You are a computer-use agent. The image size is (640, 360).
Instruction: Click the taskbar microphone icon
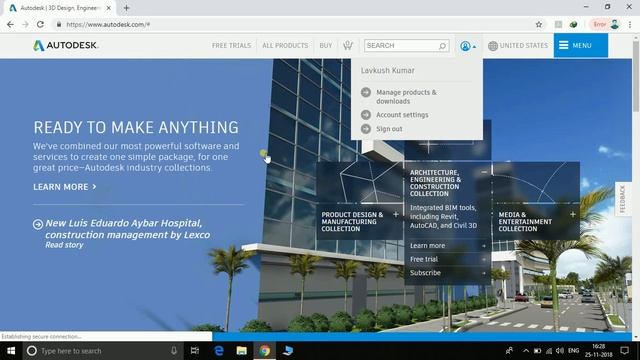pyautogui.click(x=174, y=351)
